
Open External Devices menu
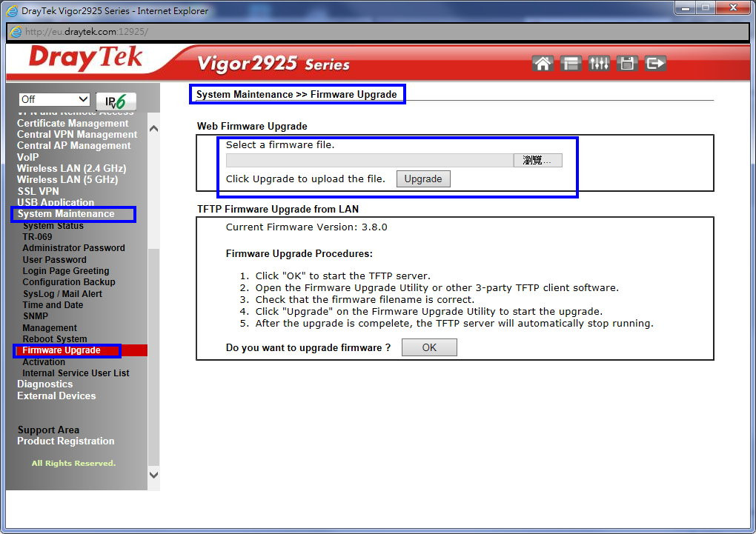(x=56, y=396)
